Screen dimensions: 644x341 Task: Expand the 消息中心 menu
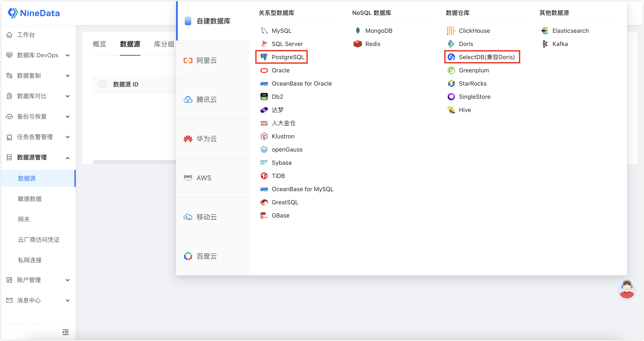point(38,301)
